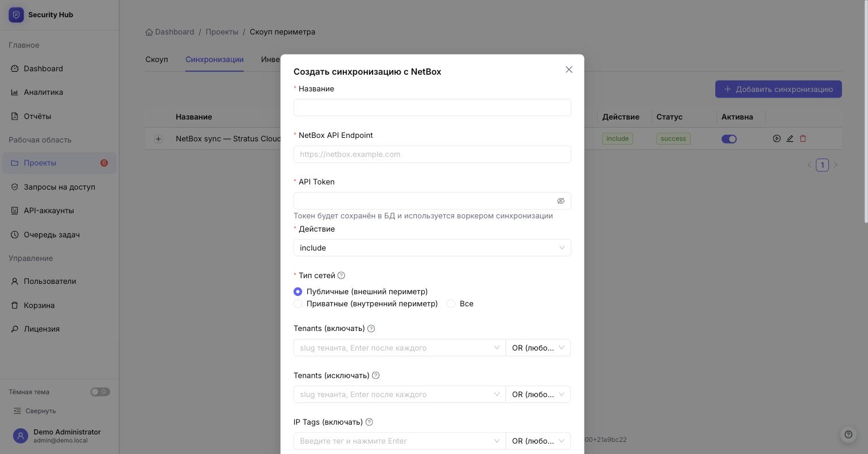868x454 pixels.
Task: Switch to the Синхронизации tab
Action: click(x=215, y=59)
